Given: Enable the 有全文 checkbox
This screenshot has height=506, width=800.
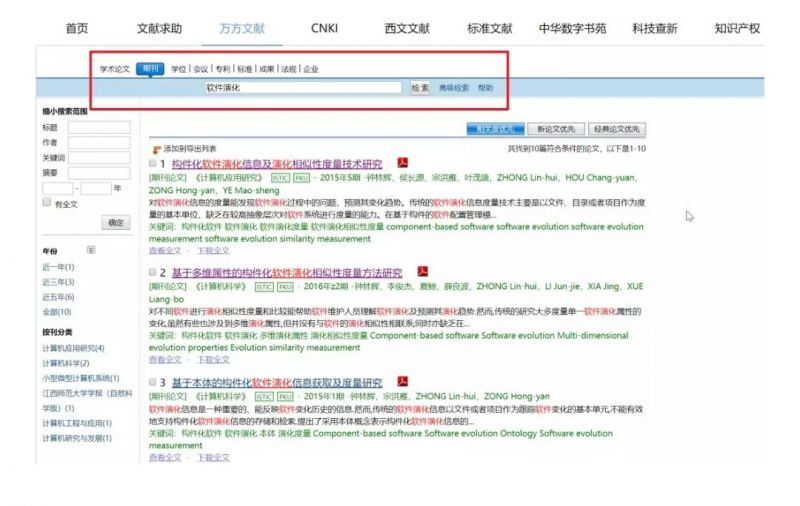Looking at the screenshot, I should (46, 203).
